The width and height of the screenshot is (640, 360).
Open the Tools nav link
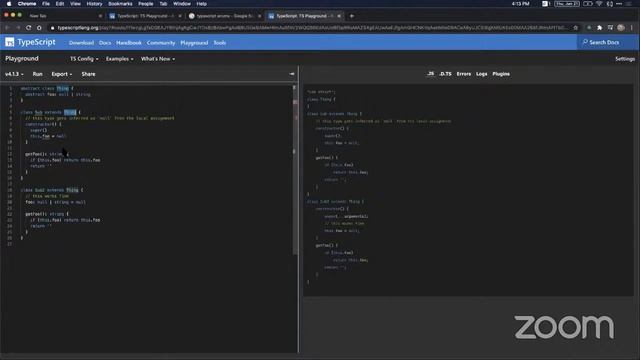pos(220,42)
